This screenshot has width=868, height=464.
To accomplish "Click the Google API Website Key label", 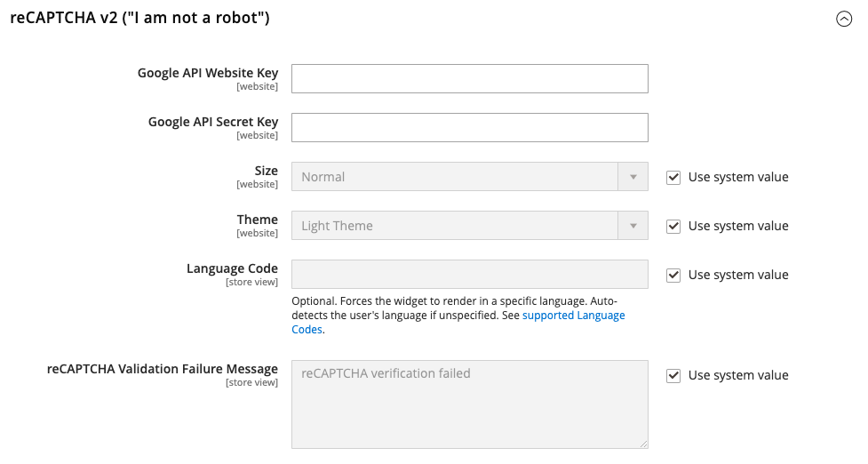I will point(208,73).
